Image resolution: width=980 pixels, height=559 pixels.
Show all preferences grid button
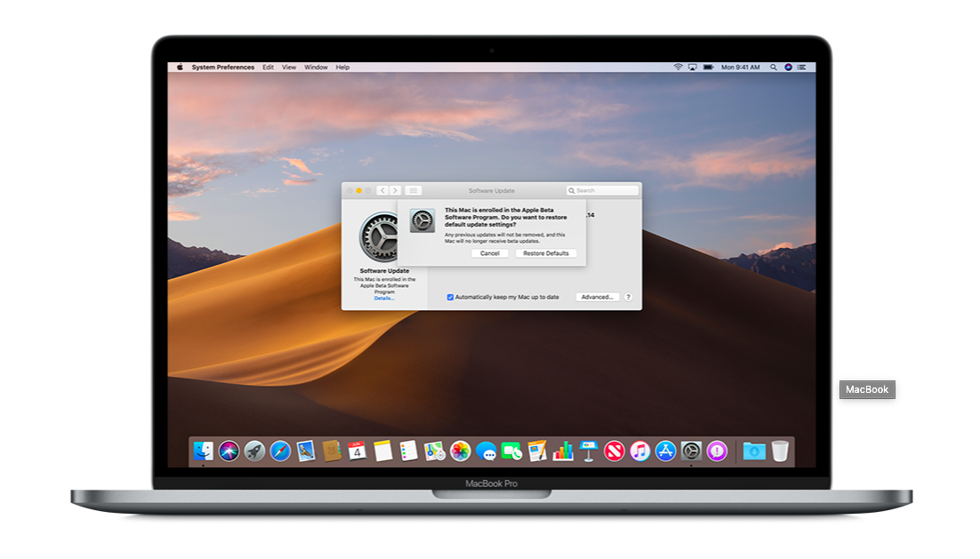(x=414, y=190)
